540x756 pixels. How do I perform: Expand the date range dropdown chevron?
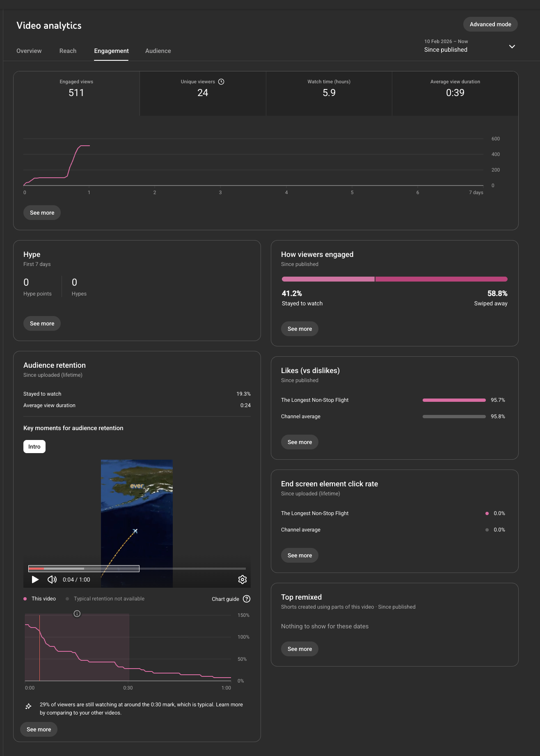click(x=512, y=46)
